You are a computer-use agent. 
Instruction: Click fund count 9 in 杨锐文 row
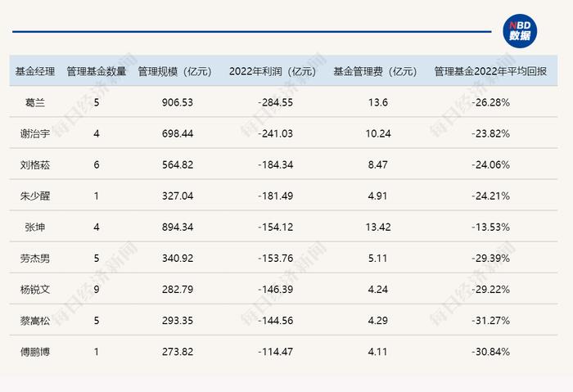[x=97, y=290]
